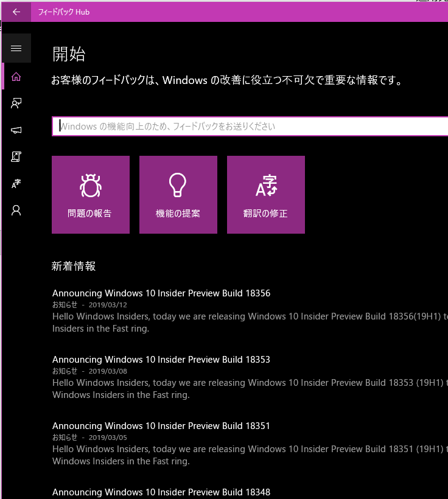
Task: Click the 機能の提案 tile
Action: 178,195
